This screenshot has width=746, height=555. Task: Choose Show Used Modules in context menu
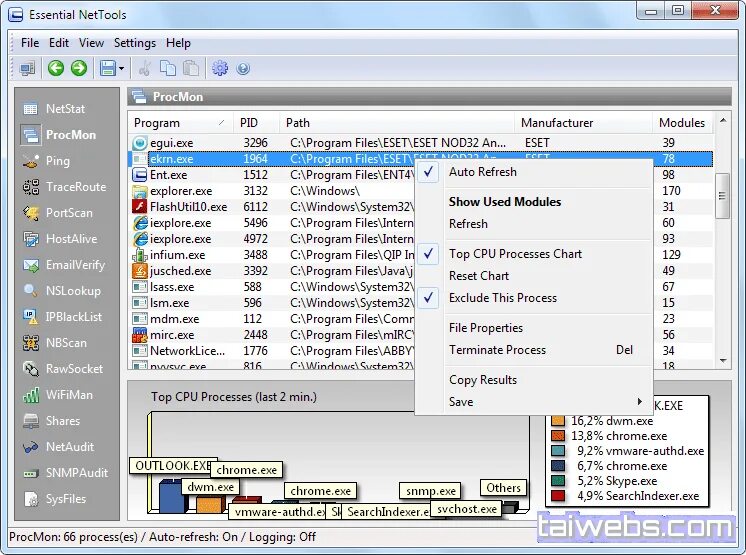coord(534,202)
